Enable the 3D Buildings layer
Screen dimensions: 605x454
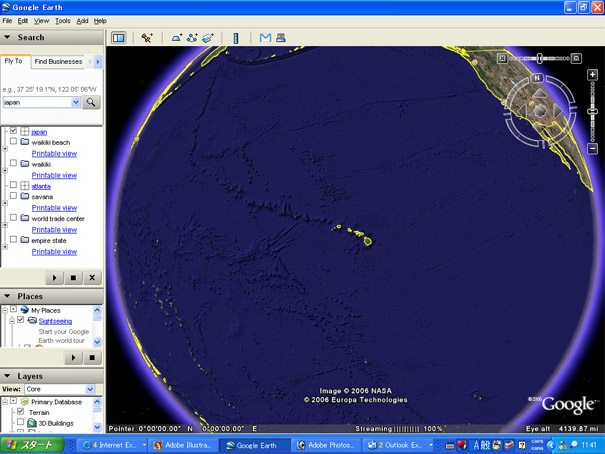21,422
